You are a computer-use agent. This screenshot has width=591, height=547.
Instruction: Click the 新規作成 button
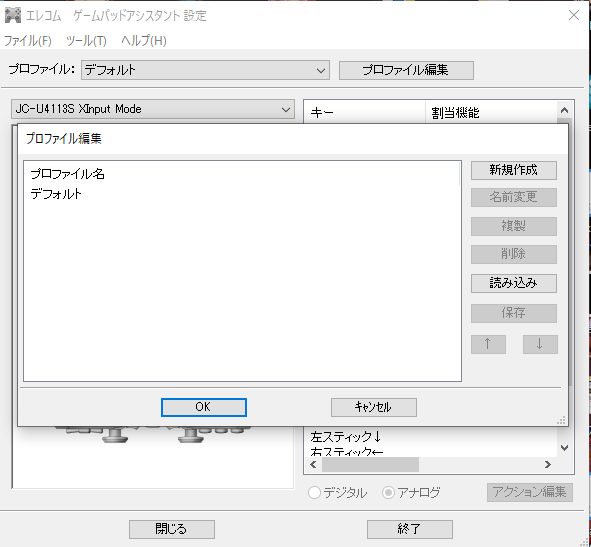pyautogui.click(x=513, y=170)
